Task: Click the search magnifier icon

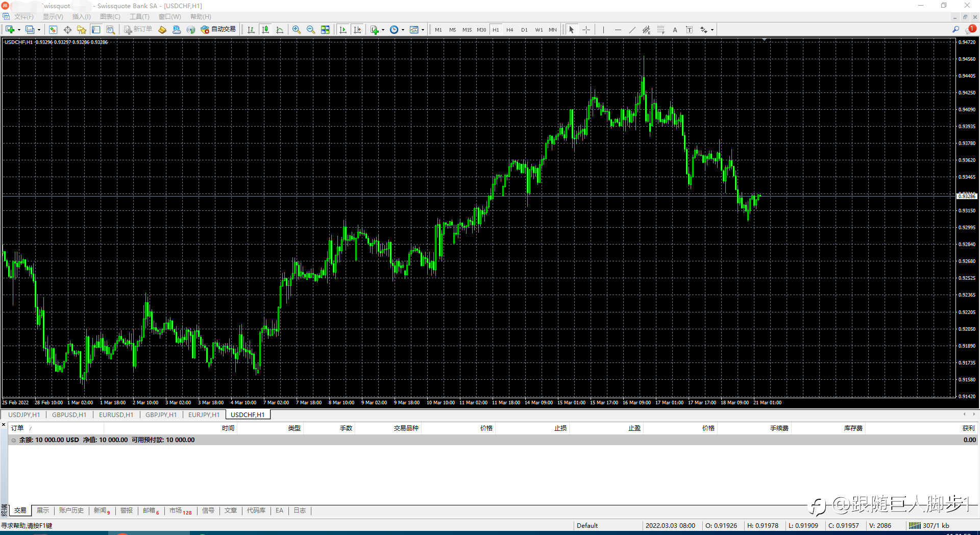Action: (955, 30)
